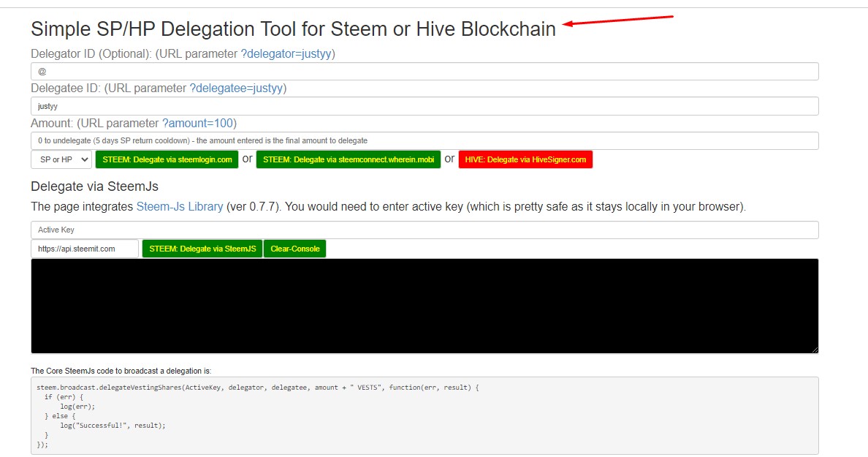
Task: Focus the Delegator ID input field
Action: tap(425, 72)
